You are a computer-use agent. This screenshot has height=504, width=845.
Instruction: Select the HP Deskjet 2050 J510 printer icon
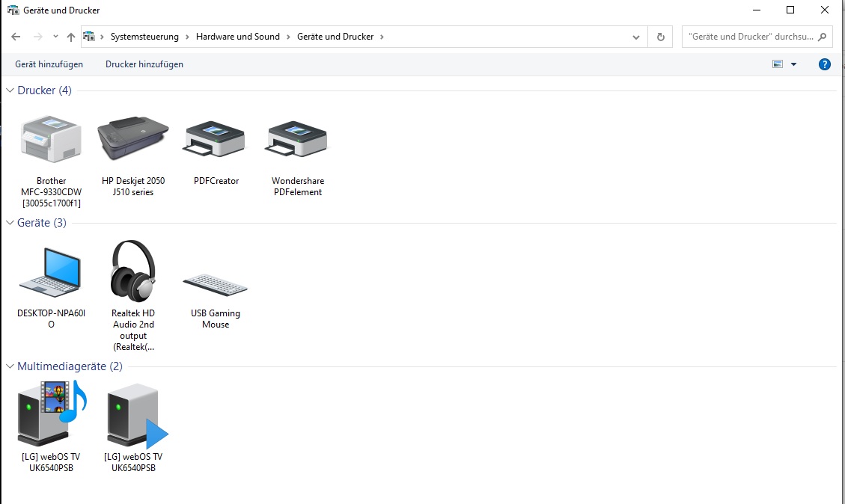point(133,138)
